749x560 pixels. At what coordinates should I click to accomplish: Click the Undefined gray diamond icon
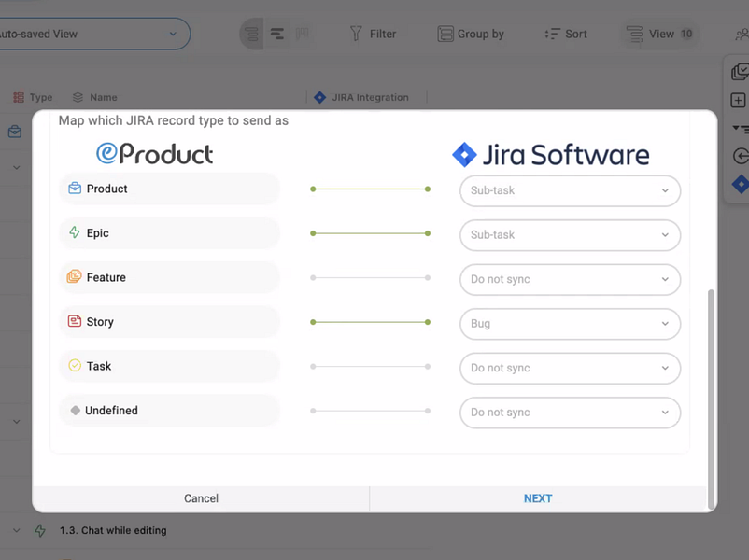click(75, 410)
